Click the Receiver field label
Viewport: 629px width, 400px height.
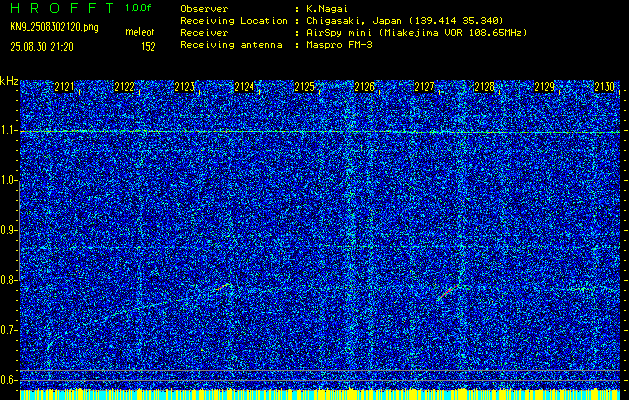coord(204,33)
